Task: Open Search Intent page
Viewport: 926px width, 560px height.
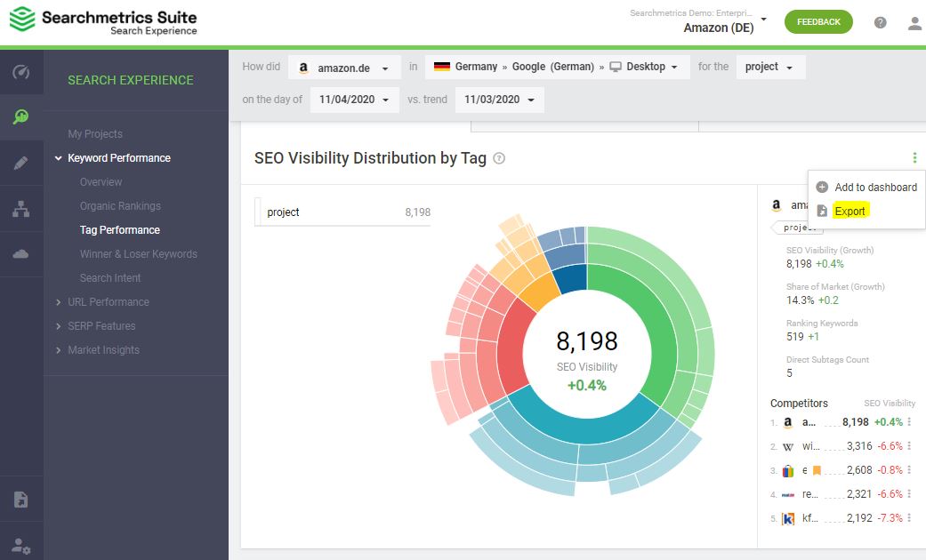Action: click(x=110, y=278)
